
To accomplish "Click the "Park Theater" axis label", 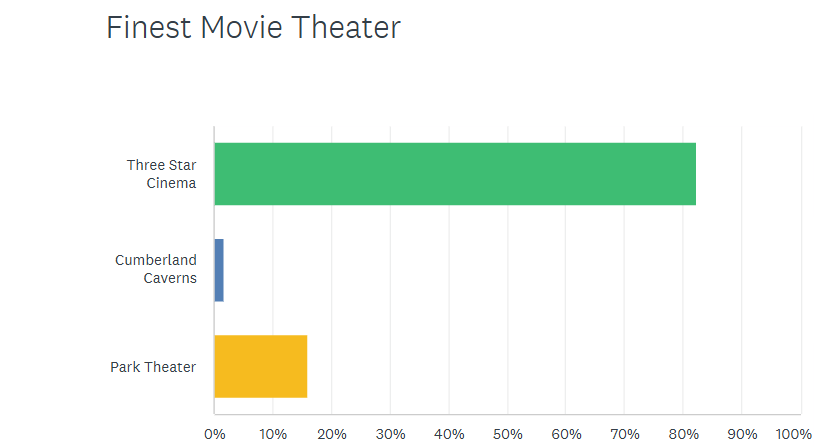I will [153, 367].
